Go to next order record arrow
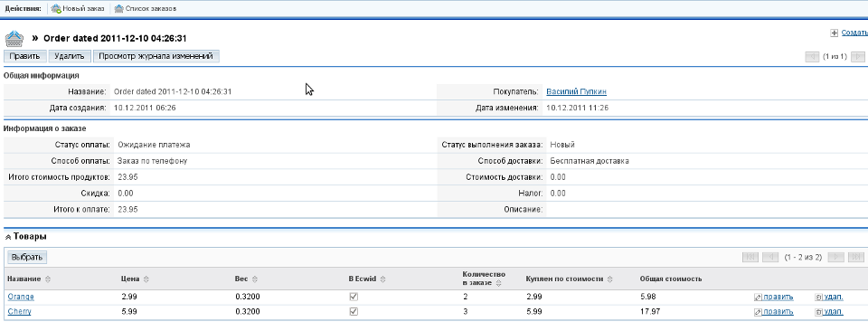Viewport: 868px width, 331px height. point(857,56)
